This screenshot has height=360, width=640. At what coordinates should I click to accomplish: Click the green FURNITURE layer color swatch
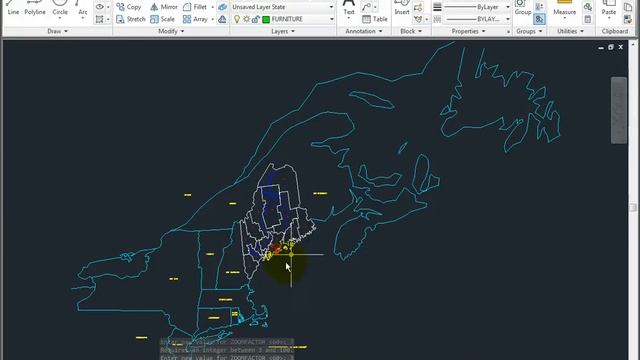[266, 19]
